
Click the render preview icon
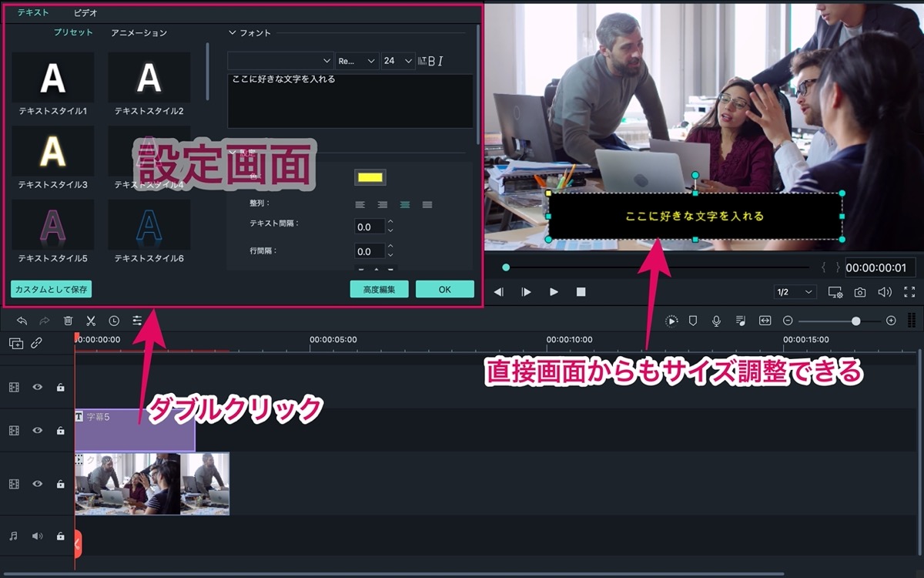(x=671, y=321)
